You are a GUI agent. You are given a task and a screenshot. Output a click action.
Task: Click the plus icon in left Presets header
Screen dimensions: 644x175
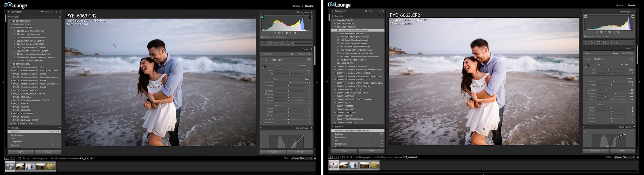click(x=59, y=17)
